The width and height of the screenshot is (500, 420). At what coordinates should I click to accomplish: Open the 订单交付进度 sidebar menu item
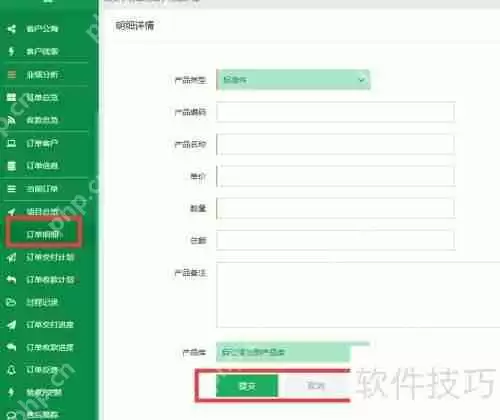50,325
